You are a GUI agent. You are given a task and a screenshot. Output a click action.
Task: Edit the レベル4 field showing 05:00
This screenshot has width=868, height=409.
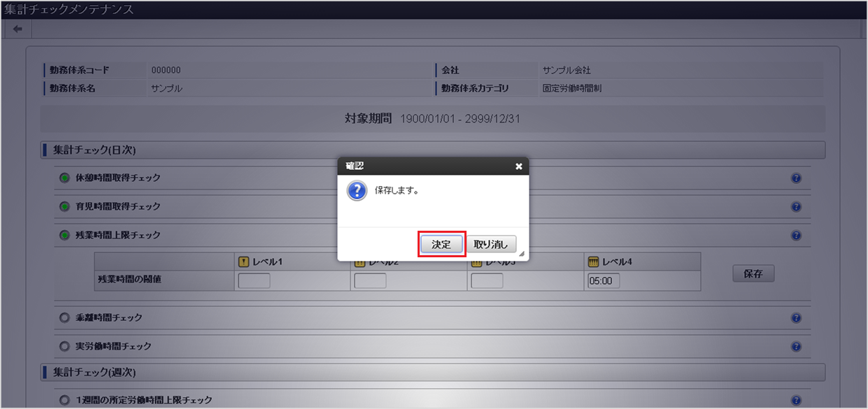pos(604,281)
